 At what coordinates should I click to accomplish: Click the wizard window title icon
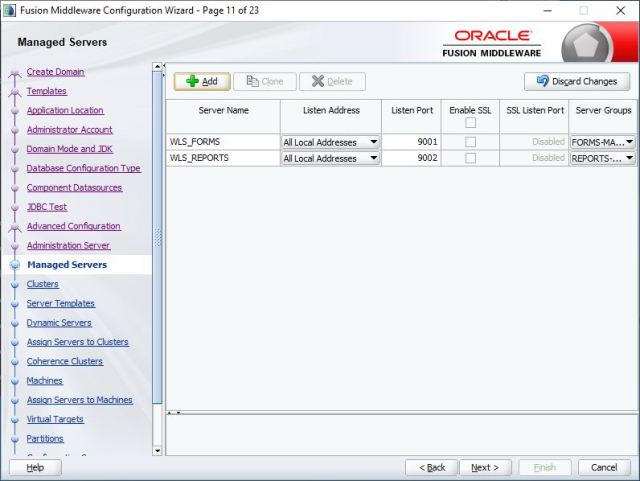(x=9, y=10)
